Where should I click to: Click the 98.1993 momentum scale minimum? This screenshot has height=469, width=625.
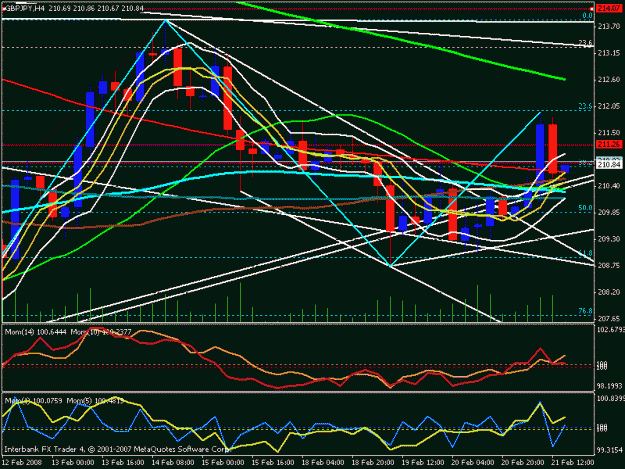tap(610, 386)
